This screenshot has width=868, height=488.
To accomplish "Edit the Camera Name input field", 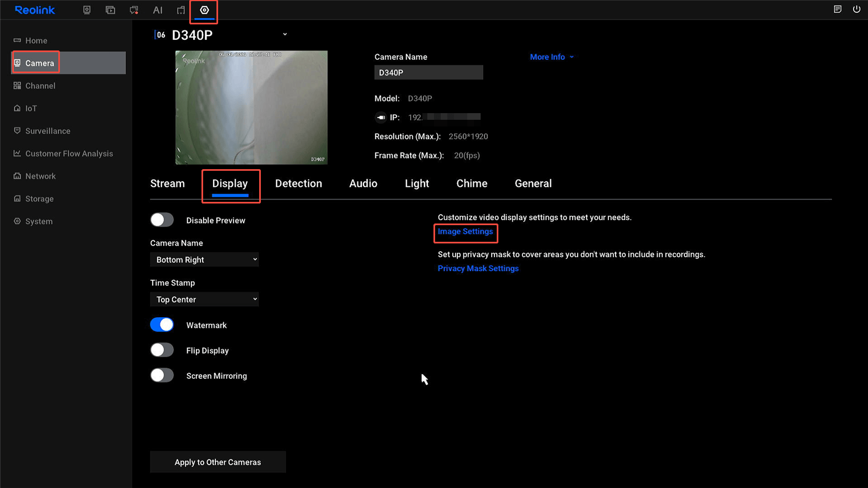I will (x=428, y=72).
